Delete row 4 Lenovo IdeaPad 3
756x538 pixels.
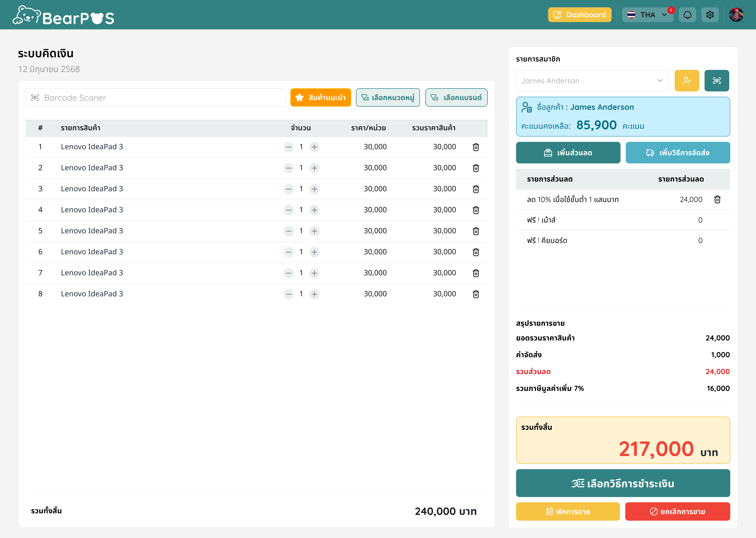click(476, 210)
